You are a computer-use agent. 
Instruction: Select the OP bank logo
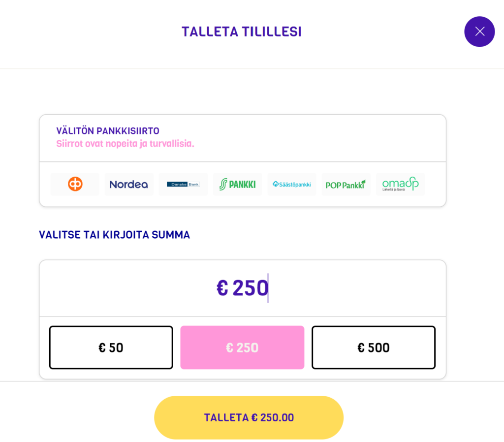pyautogui.click(x=74, y=184)
